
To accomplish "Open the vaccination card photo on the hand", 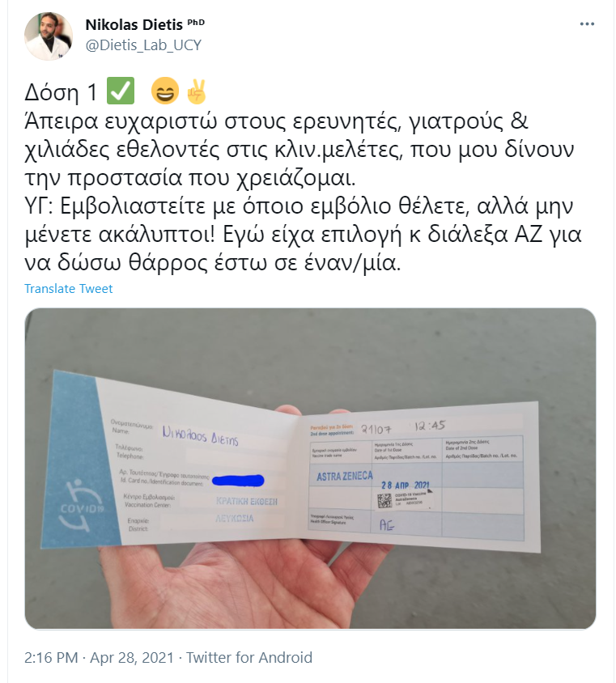I will (x=310, y=469).
